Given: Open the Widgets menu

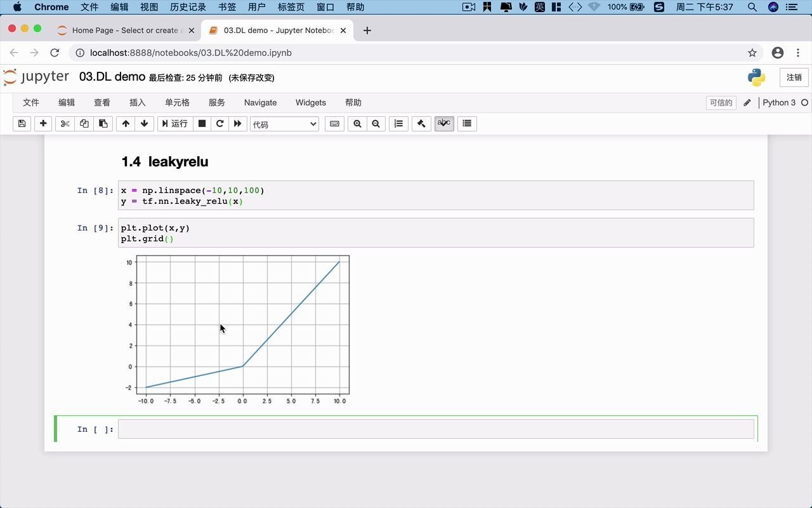Looking at the screenshot, I should coord(311,102).
